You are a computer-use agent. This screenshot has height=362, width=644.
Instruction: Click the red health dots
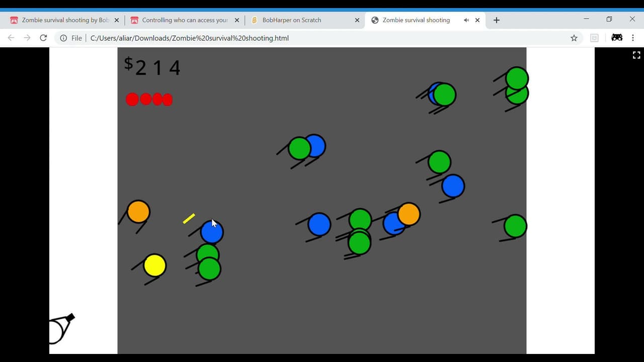(149, 99)
